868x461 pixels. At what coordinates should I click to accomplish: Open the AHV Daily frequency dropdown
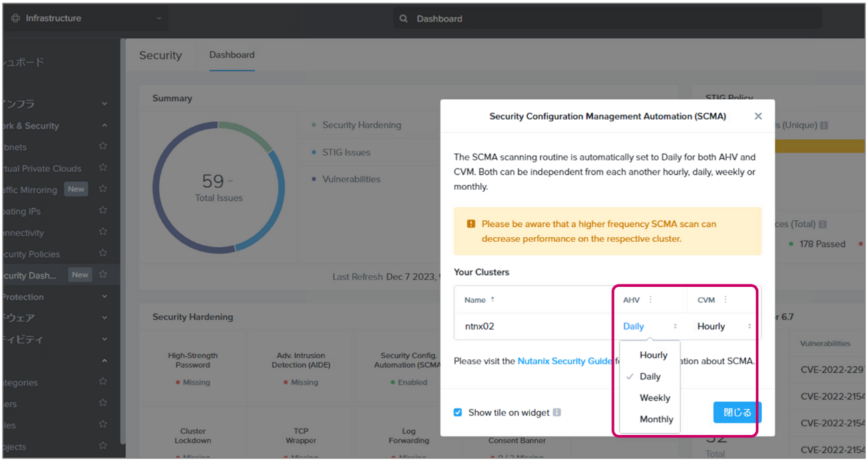click(650, 326)
